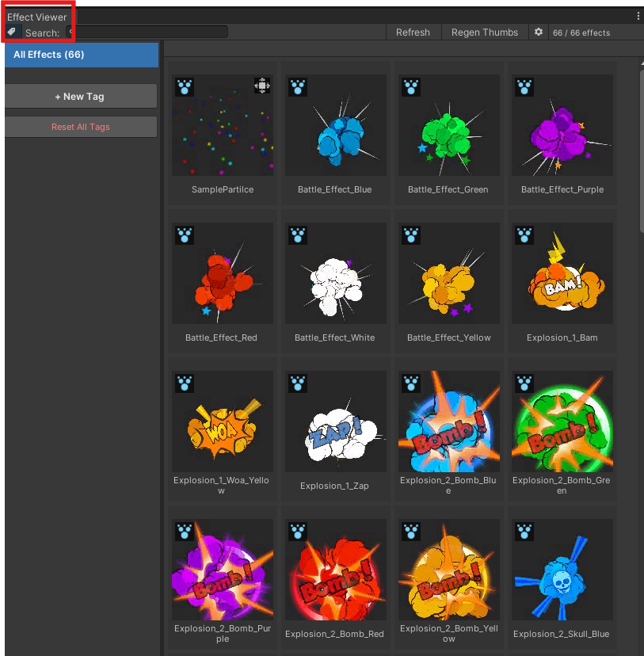Viewport: 644px width, 656px height.
Task: Click the particle icon on Battle_Effect_Green
Action: pos(410,86)
